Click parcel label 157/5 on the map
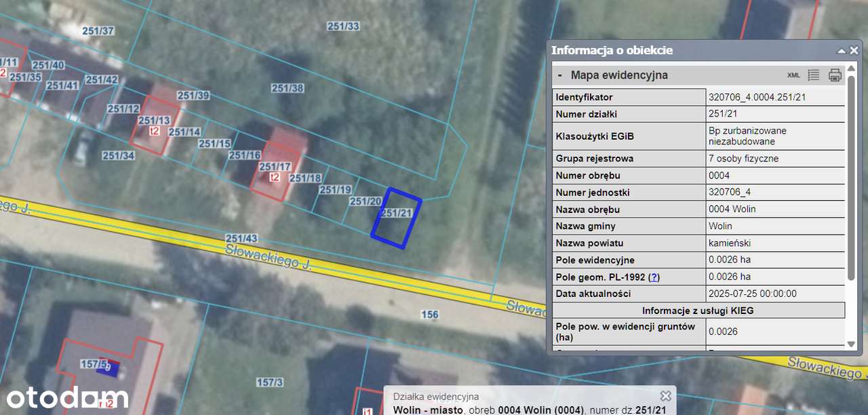 point(94,364)
